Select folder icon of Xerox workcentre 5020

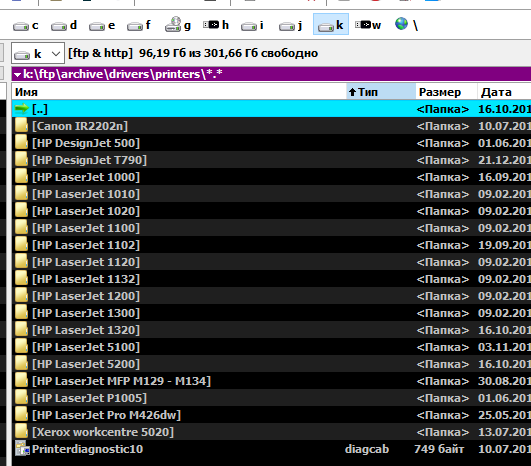pyautogui.click(x=21, y=432)
